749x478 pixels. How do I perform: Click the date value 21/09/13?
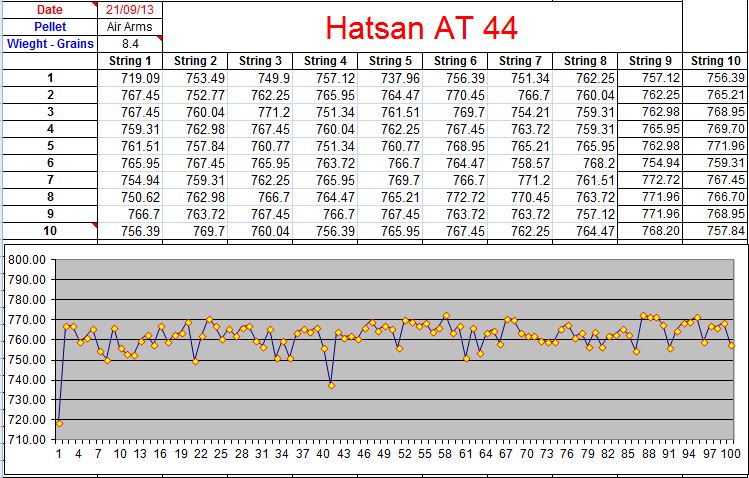click(130, 10)
